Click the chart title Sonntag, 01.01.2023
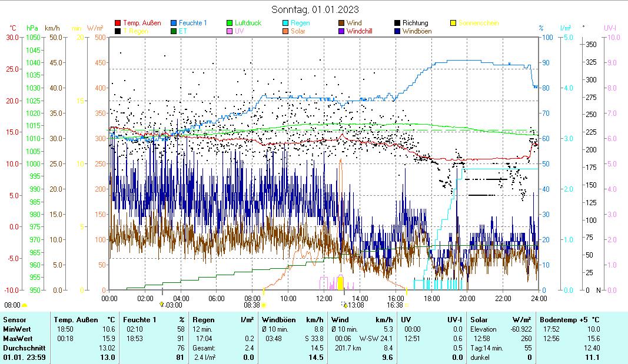Screen dimensions: 628x364 click(x=315, y=9)
